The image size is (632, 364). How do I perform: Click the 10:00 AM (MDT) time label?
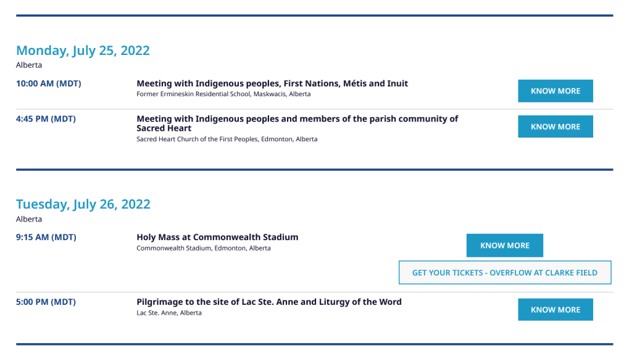49,83
